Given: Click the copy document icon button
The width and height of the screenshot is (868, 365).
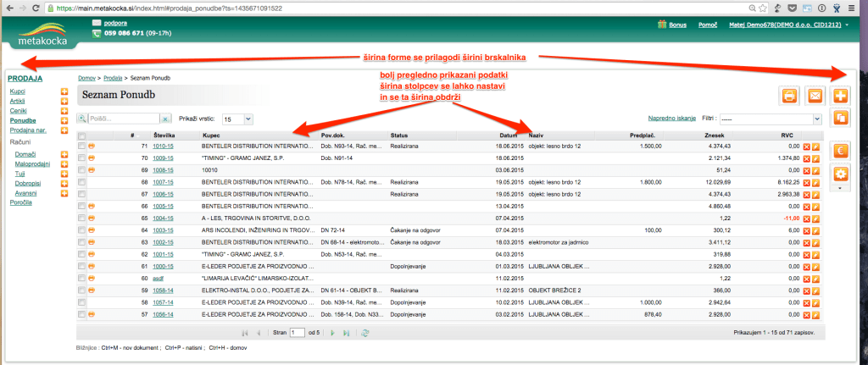Looking at the screenshot, I should point(841,117).
